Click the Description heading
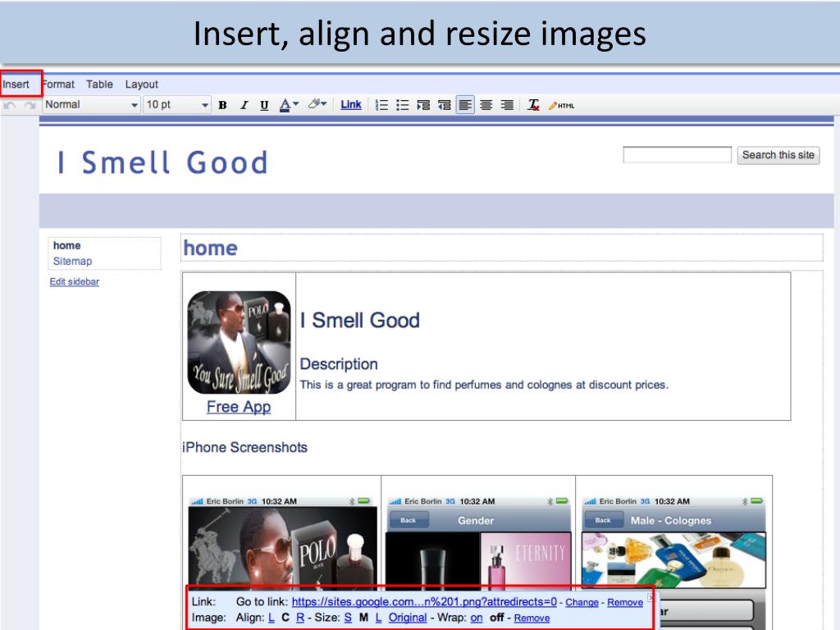 click(x=339, y=363)
